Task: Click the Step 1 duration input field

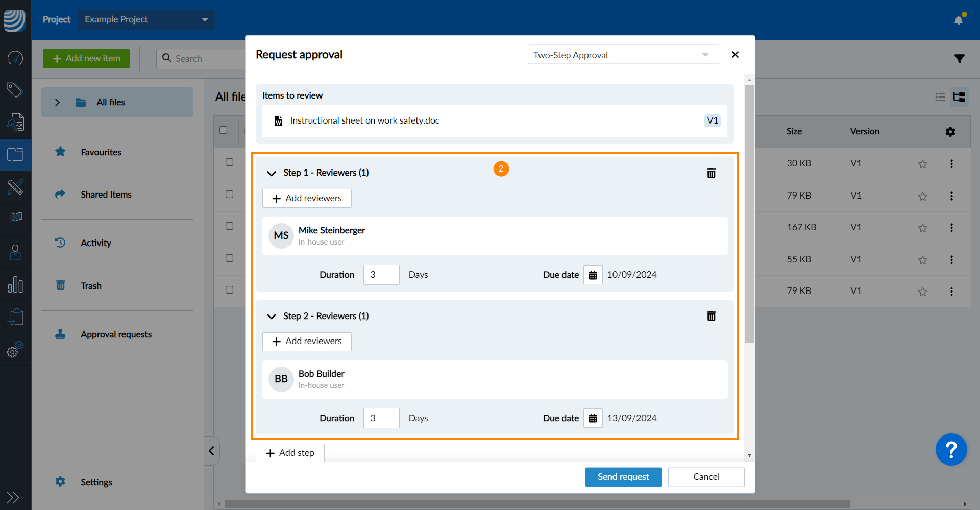Action: [381, 275]
